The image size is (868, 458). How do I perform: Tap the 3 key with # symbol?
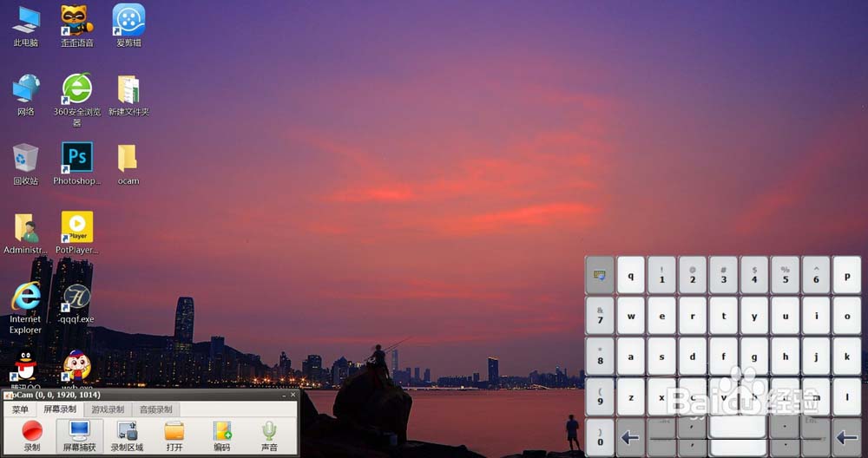[724, 275]
